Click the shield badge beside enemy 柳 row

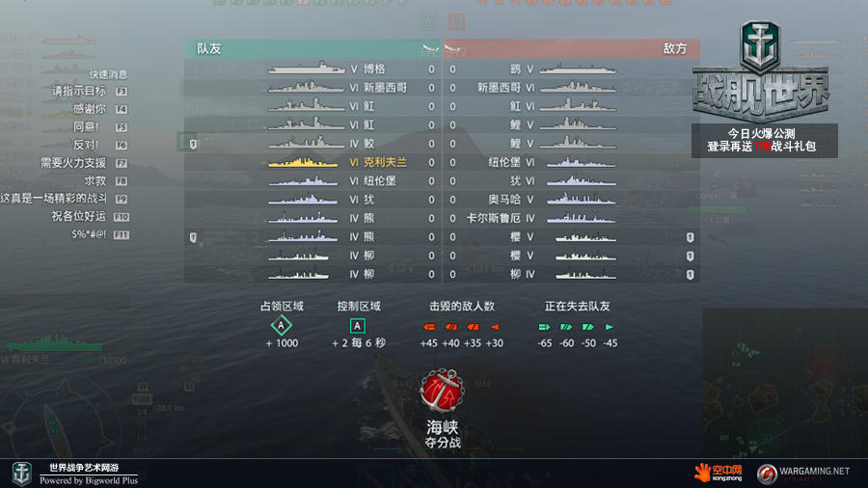(x=690, y=275)
